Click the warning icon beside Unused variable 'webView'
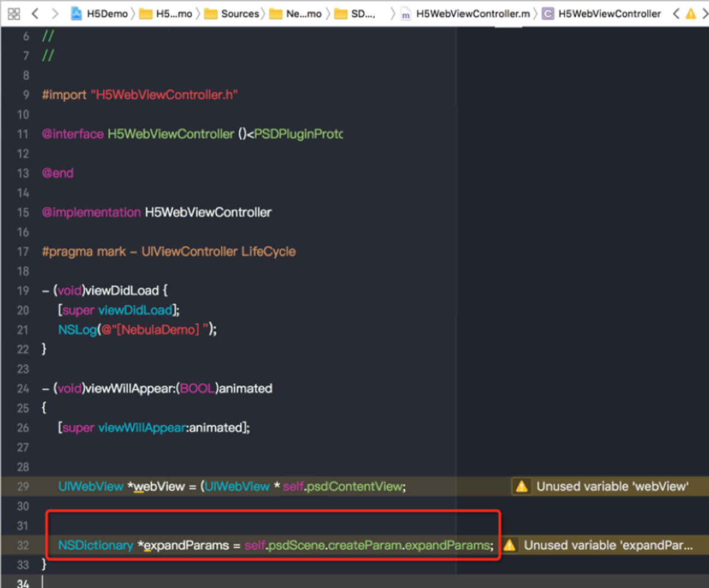Image resolution: width=709 pixels, height=588 pixels. point(522,486)
